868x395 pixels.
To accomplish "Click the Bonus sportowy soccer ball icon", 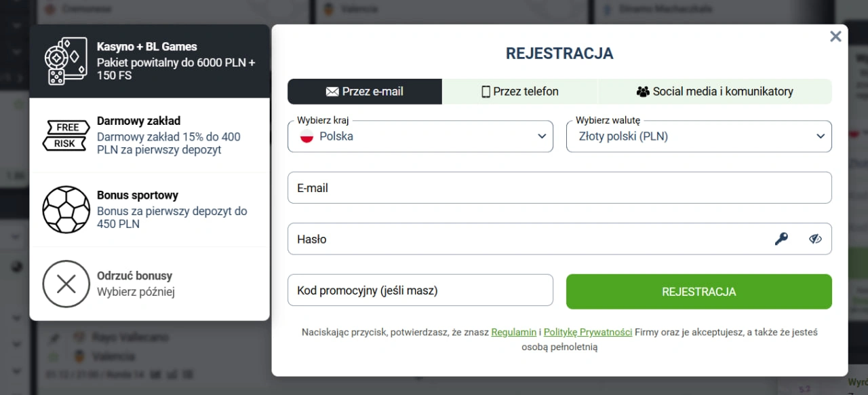I will pyautogui.click(x=66, y=210).
